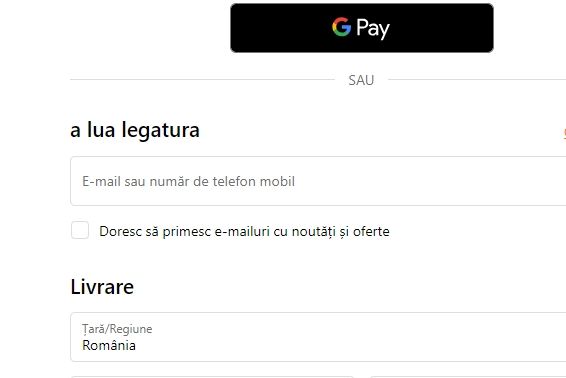Click divider line right of SAU

[477, 79]
